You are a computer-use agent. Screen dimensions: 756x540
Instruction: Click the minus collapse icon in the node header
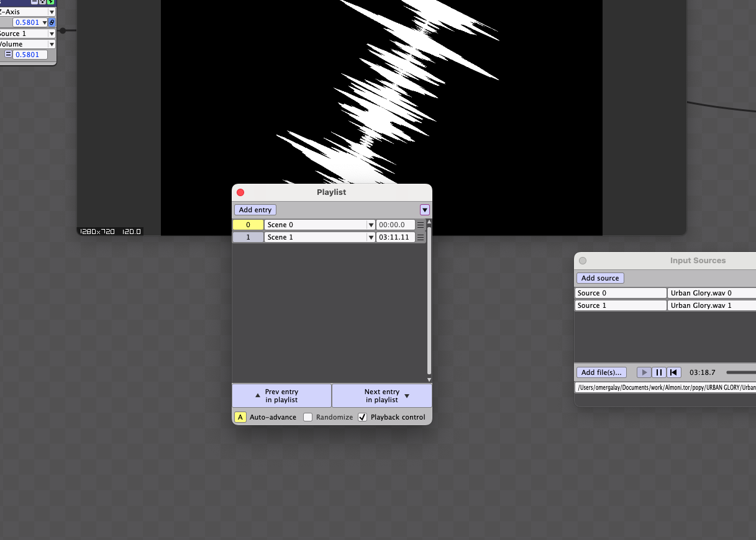pos(34,2)
